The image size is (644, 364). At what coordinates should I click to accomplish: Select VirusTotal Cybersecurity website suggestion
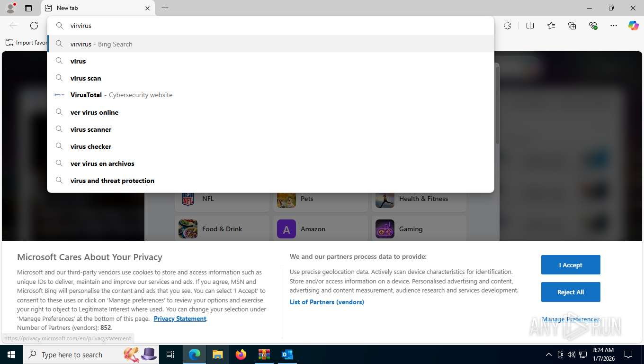click(x=270, y=95)
